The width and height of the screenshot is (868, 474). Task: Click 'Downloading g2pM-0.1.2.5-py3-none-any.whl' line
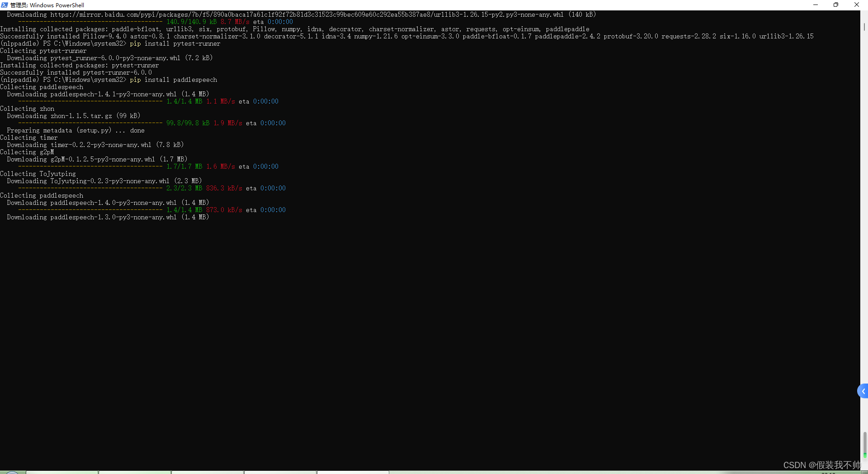coord(97,159)
